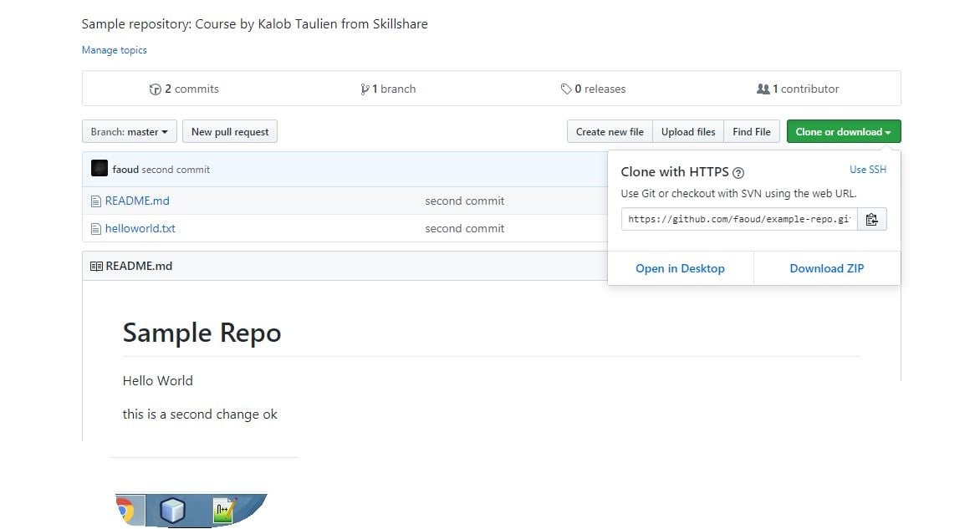Open the HTTPS help question mark icon
980x529 pixels.
738,173
